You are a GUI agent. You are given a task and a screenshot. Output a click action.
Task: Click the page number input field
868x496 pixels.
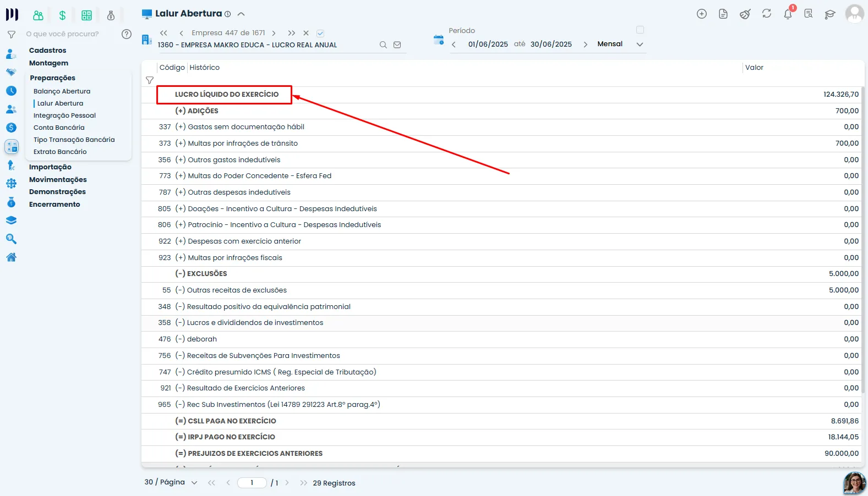coord(252,483)
